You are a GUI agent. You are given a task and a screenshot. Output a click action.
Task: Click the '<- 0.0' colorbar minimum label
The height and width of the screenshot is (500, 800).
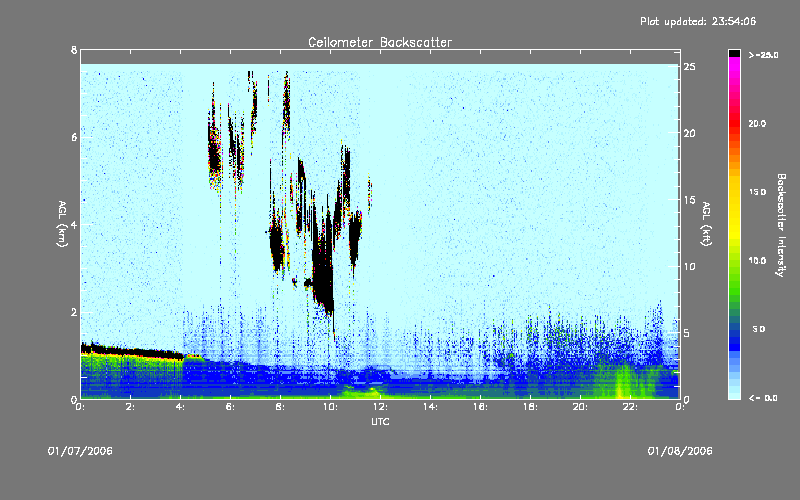[763, 398]
